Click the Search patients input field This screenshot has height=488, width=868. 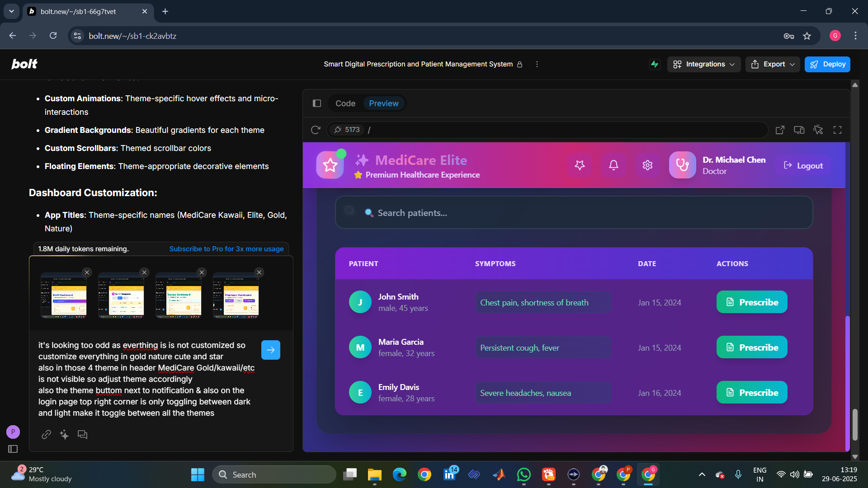coord(573,213)
